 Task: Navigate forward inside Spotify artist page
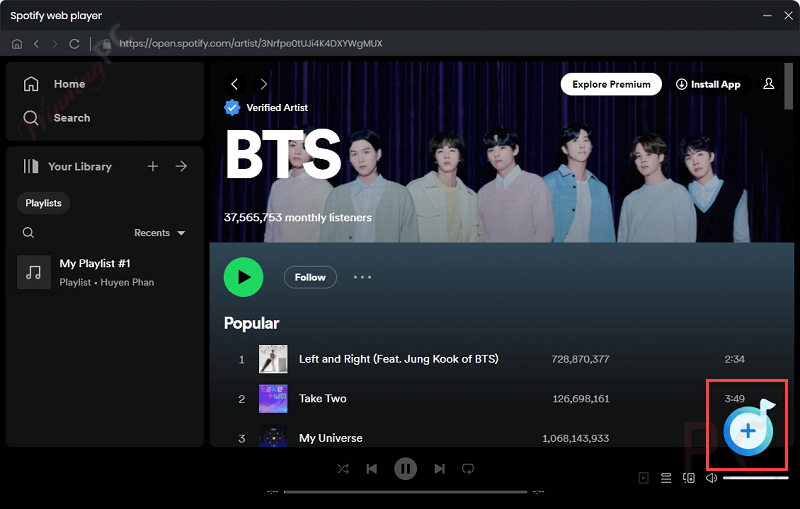[263, 84]
